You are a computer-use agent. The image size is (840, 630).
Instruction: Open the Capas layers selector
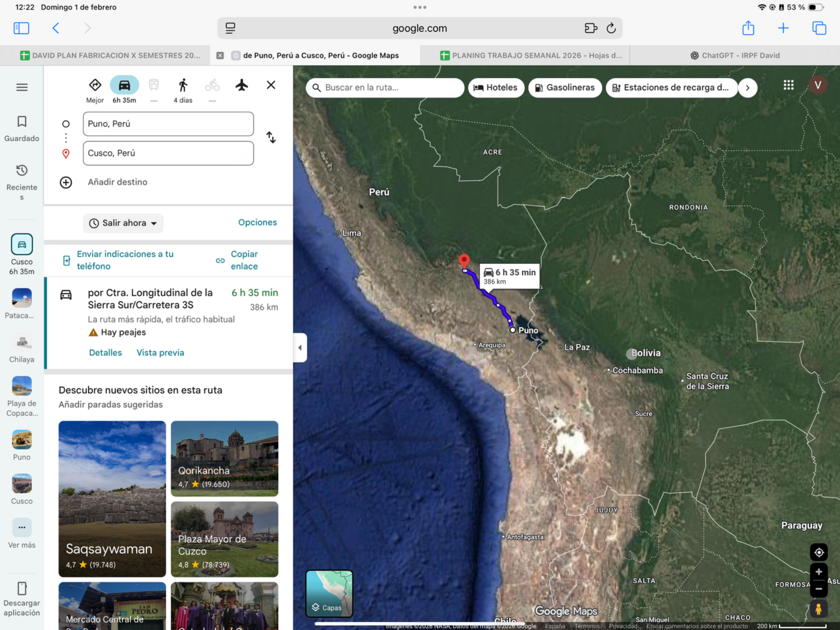click(x=329, y=593)
